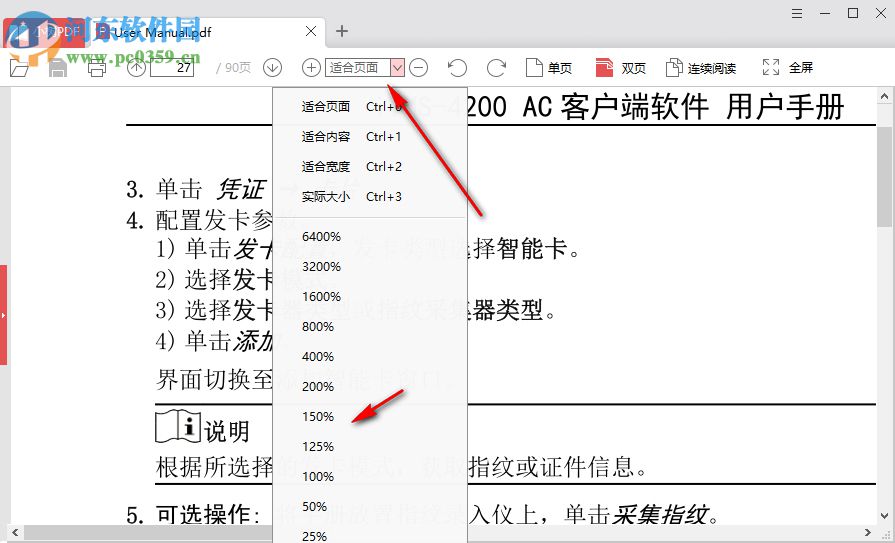The image size is (895, 543).
Task: Print the document with the printer icon
Action: 96,68
